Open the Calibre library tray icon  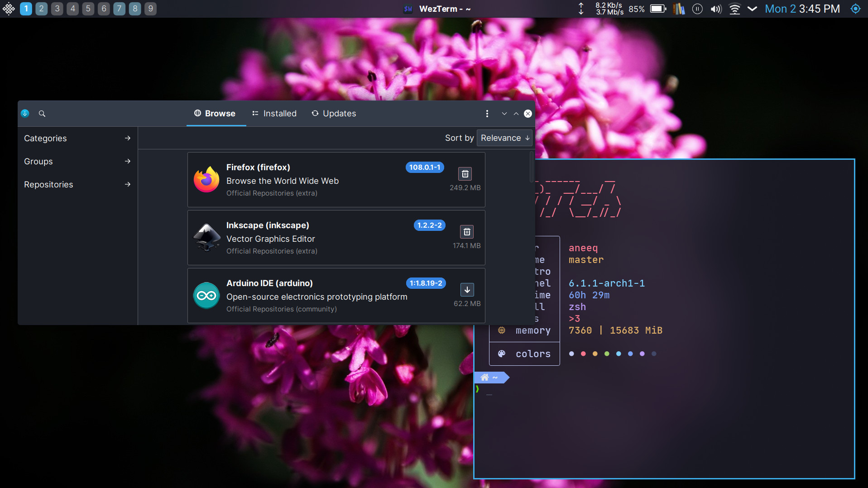pyautogui.click(x=679, y=9)
